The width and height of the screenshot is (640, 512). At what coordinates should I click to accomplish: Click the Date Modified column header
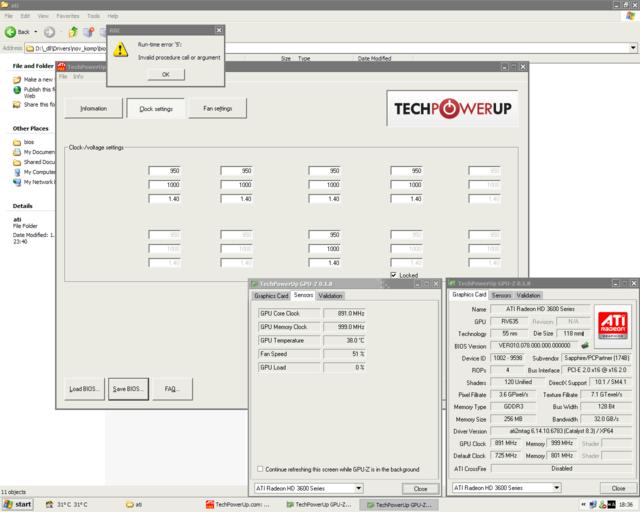coord(374,58)
